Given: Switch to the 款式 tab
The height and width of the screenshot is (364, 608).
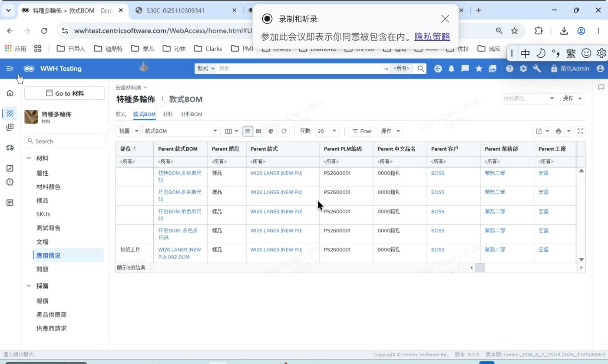Looking at the screenshot, I should pos(121,114).
